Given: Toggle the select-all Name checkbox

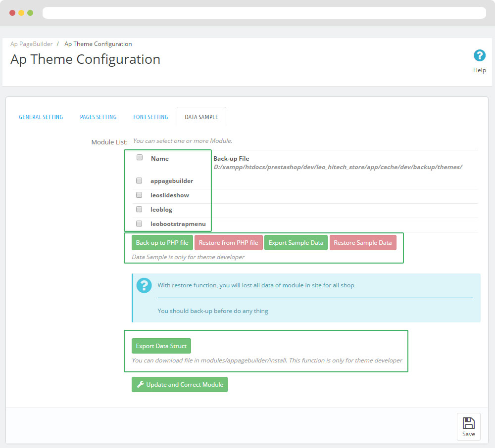Looking at the screenshot, I should point(140,158).
